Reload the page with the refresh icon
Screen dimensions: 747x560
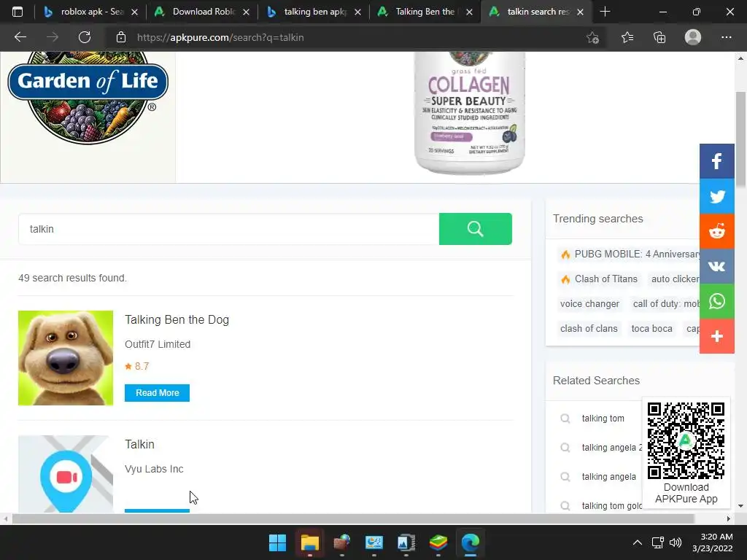[85, 37]
